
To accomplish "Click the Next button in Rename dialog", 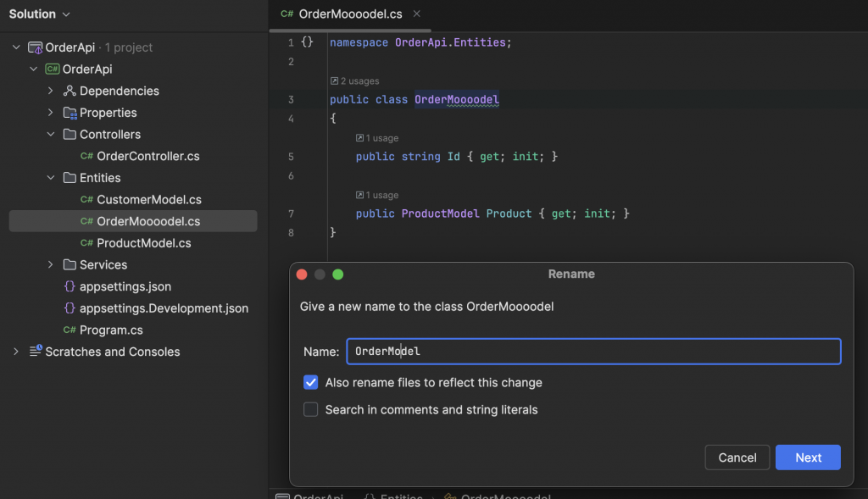I will pyautogui.click(x=808, y=457).
